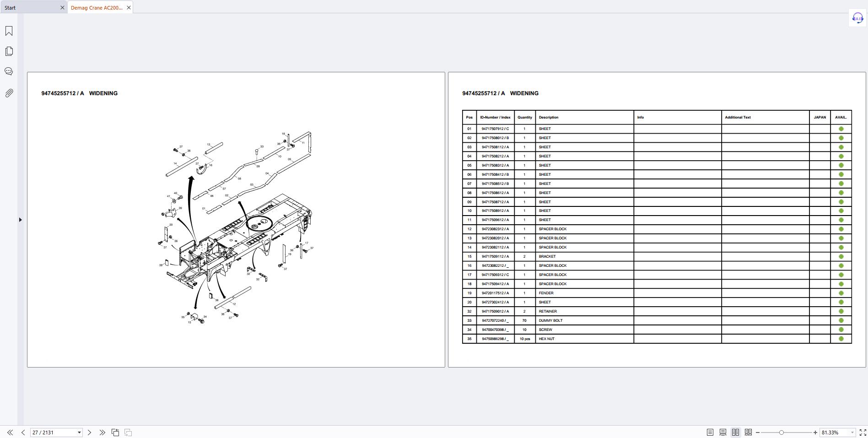Image resolution: width=868 pixels, height=438 pixels.
Task: Rotate the page counterclockwise
Action: [x=116, y=432]
